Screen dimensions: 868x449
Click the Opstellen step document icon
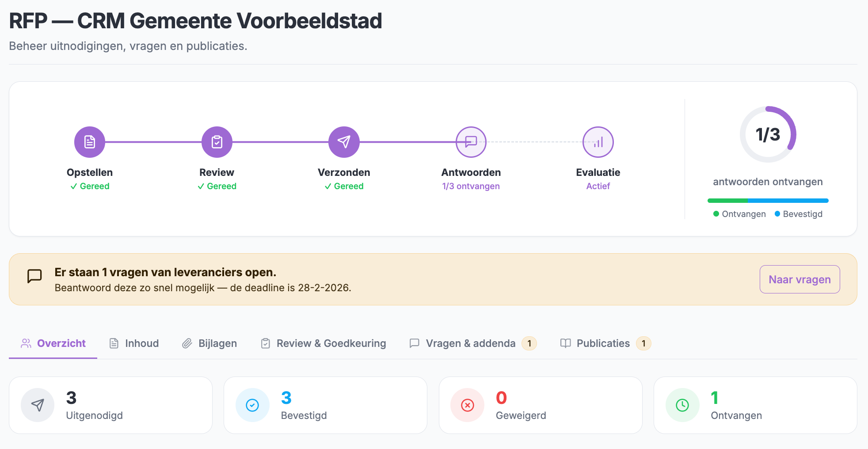pos(90,142)
